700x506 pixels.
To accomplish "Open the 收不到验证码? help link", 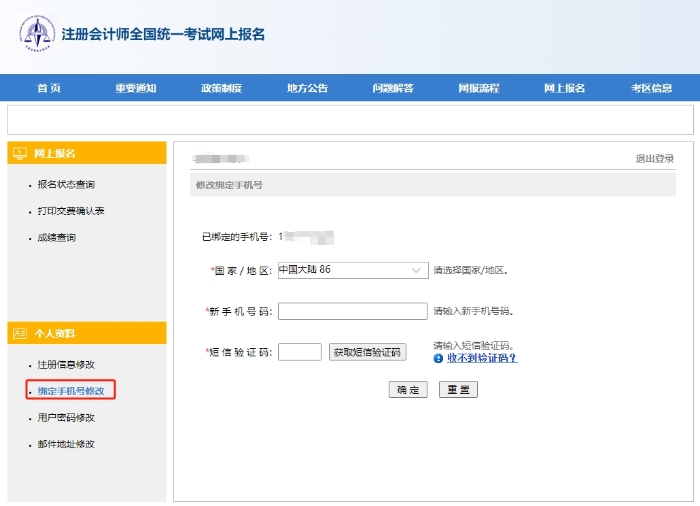I will tap(482, 358).
